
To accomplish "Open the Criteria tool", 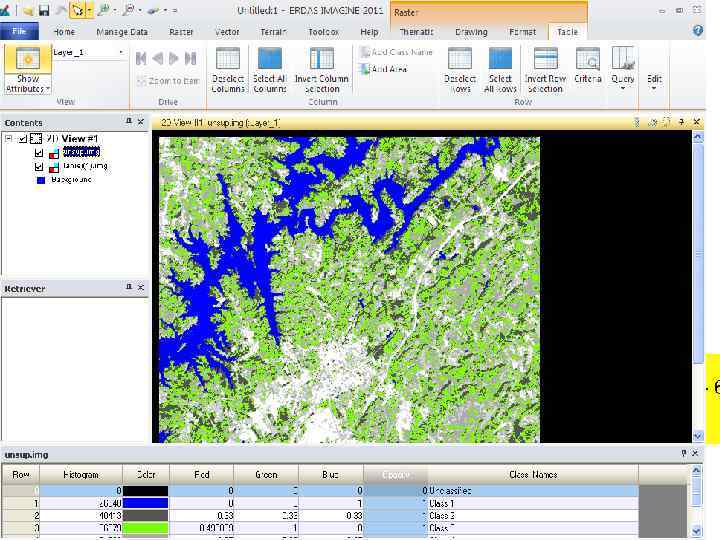I will click(588, 59).
